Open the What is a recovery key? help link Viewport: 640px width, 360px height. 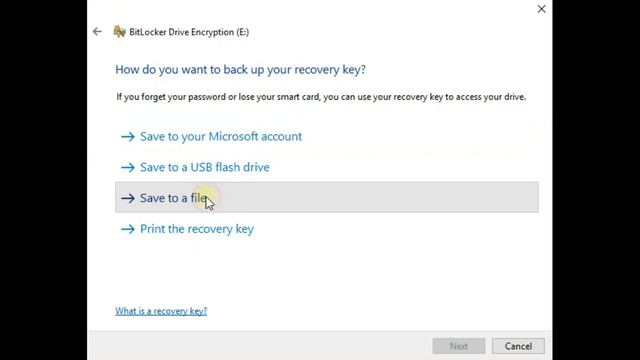tap(161, 311)
